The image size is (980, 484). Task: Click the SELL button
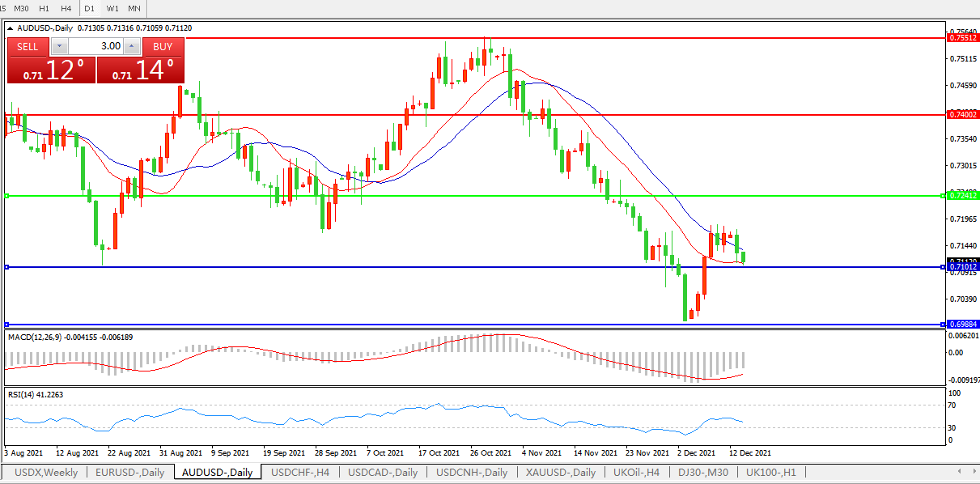[28, 46]
